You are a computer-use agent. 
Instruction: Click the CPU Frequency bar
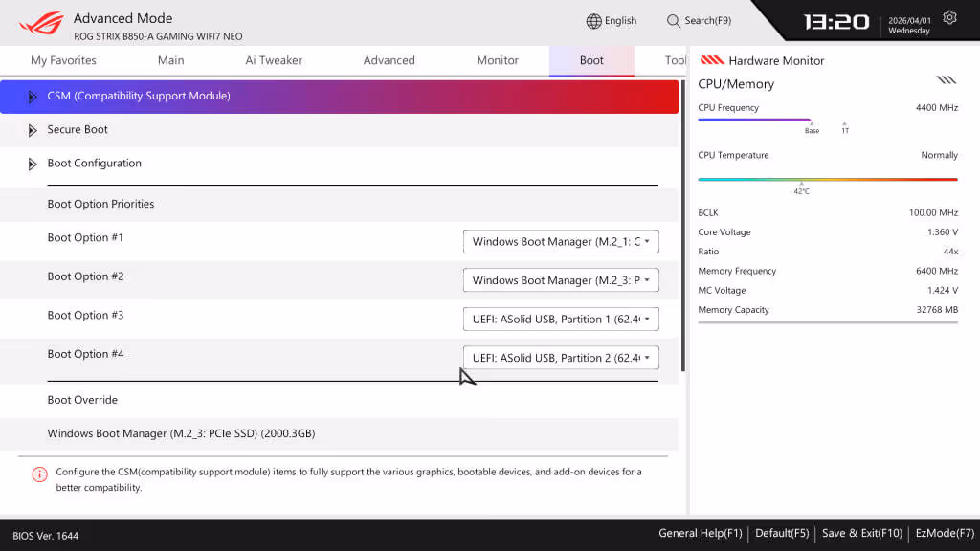click(828, 120)
